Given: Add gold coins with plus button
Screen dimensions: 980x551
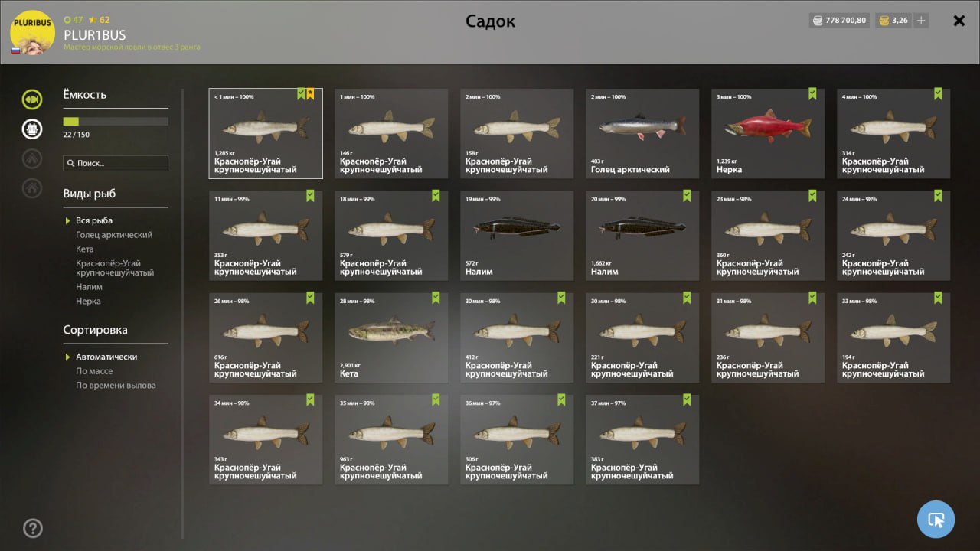Looking at the screenshot, I should pyautogui.click(x=921, y=21).
